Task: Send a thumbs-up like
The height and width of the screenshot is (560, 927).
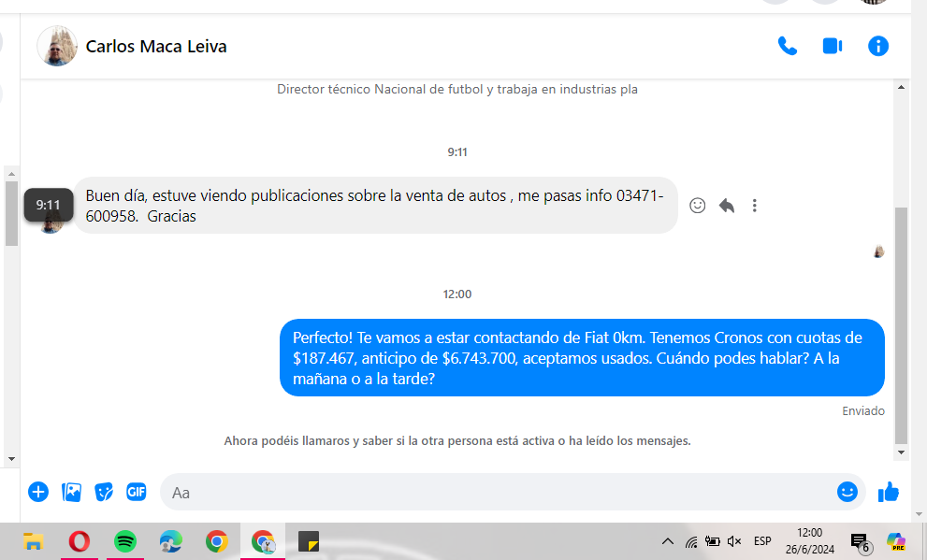Action: (889, 492)
